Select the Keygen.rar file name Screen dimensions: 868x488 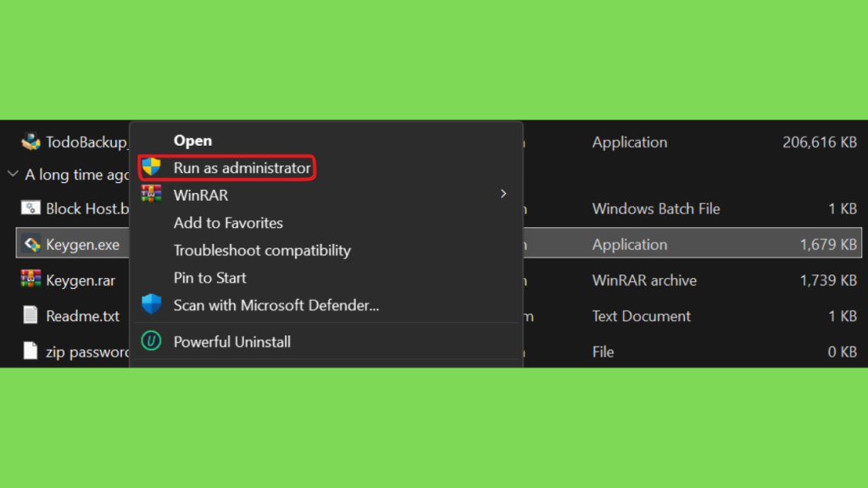pyautogui.click(x=81, y=280)
